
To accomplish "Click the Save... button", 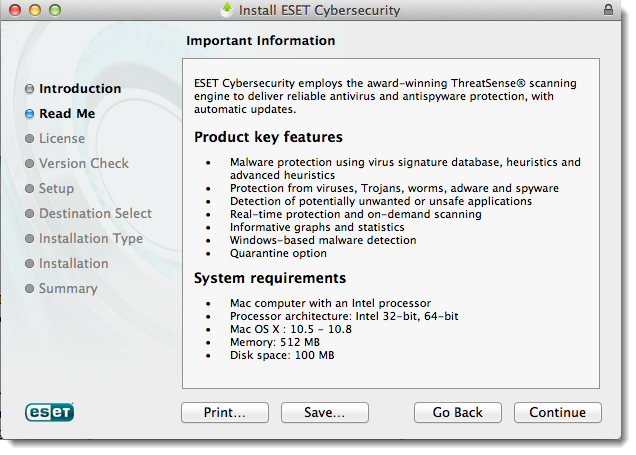I will click(325, 412).
